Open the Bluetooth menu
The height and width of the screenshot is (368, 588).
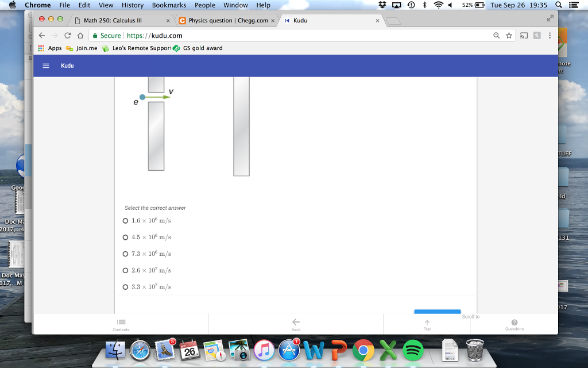[x=423, y=5]
